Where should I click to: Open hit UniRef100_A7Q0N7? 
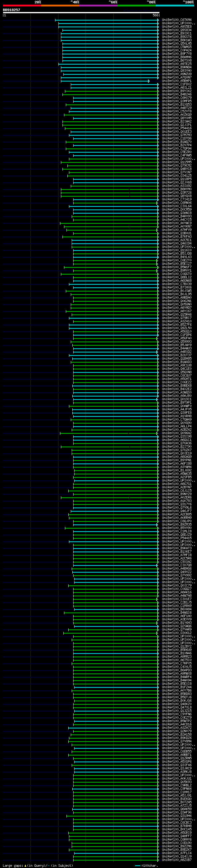pos(177,78)
